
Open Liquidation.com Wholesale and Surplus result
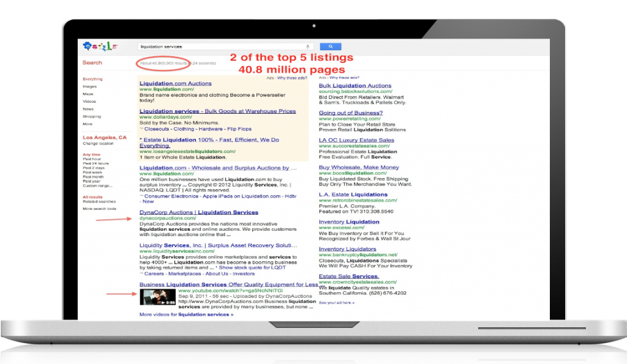218,168
